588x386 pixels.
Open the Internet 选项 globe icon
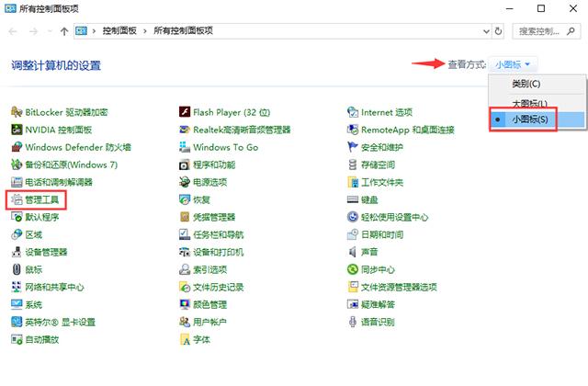click(x=353, y=112)
